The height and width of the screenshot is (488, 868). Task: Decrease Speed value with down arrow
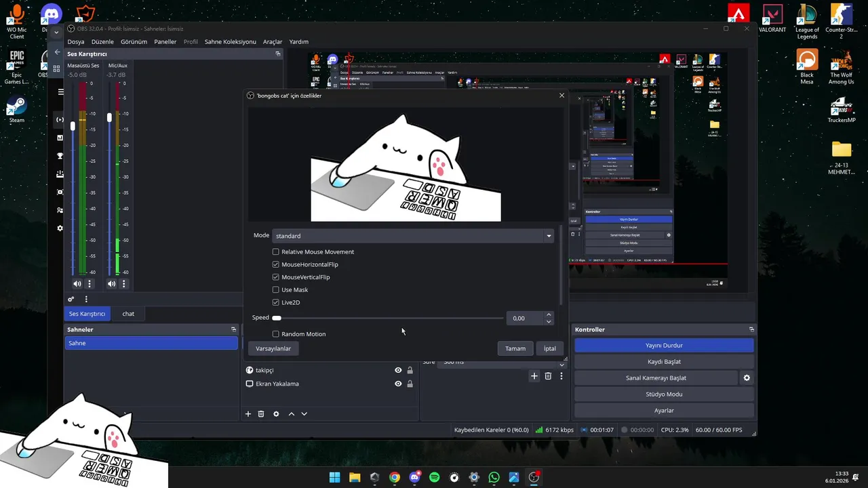[549, 321]
